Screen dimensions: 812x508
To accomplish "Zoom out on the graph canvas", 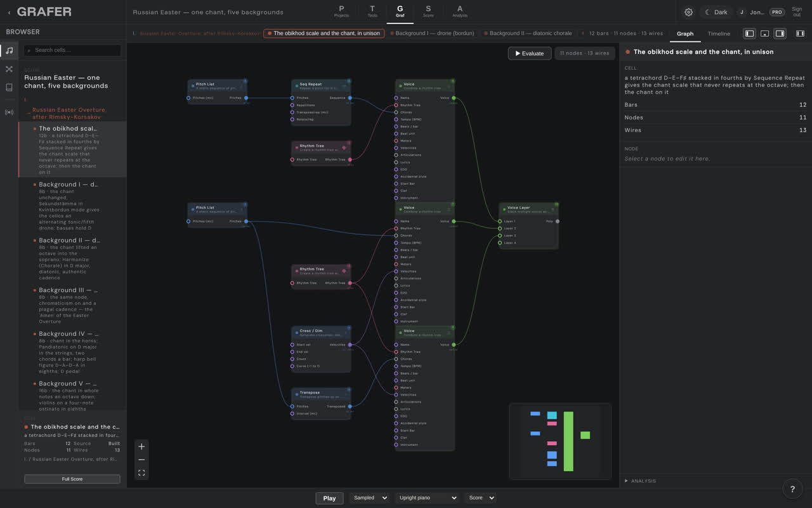I will [x=141, y=460].
